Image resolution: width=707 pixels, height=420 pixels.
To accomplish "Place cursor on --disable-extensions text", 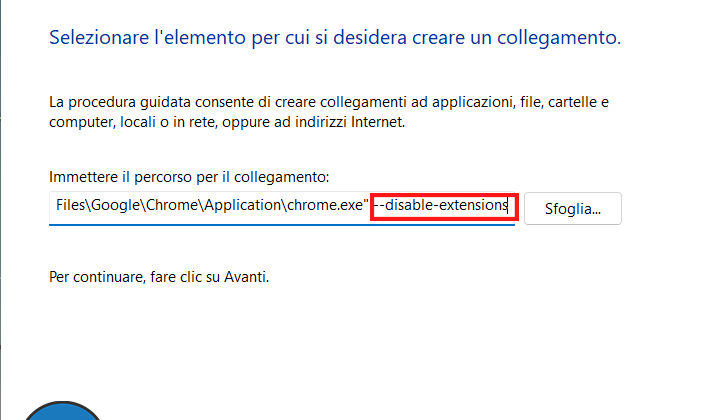I will pos(441,207).
